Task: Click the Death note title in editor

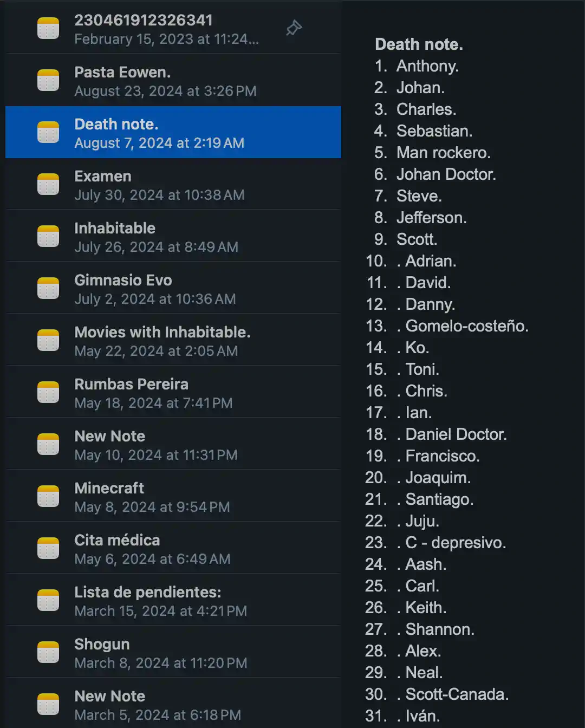Action: tap(419, 44)
